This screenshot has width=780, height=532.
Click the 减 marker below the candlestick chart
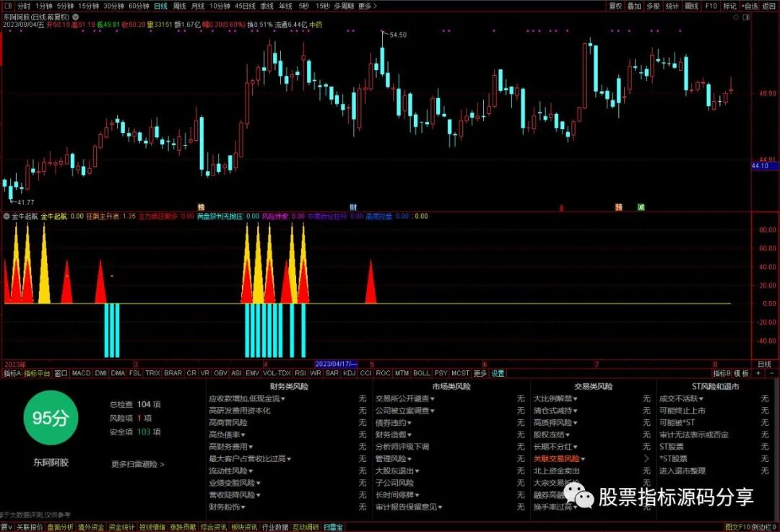641,207
